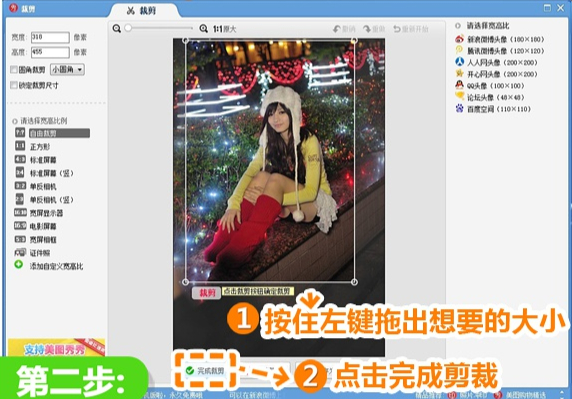This screenshot has width=572, height=399.
Task: Click the zoom out magnifier icon
Action: point(117,28)
